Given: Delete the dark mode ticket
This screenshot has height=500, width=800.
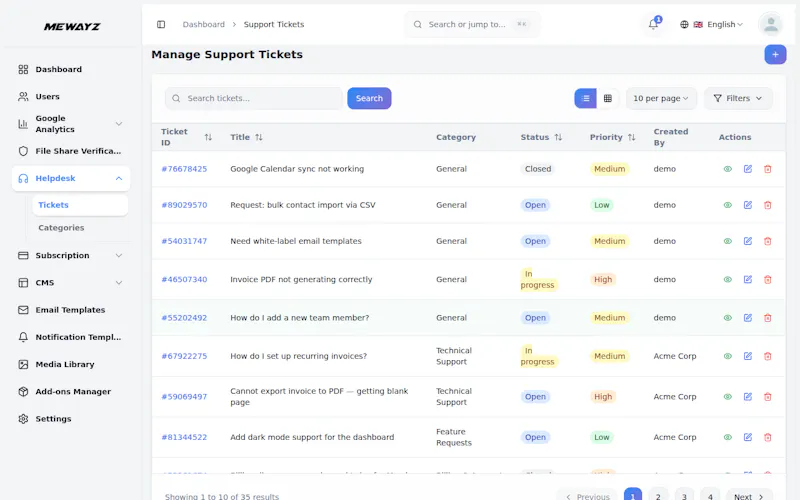Looking at the screenshot, I should tap(767, 437).
